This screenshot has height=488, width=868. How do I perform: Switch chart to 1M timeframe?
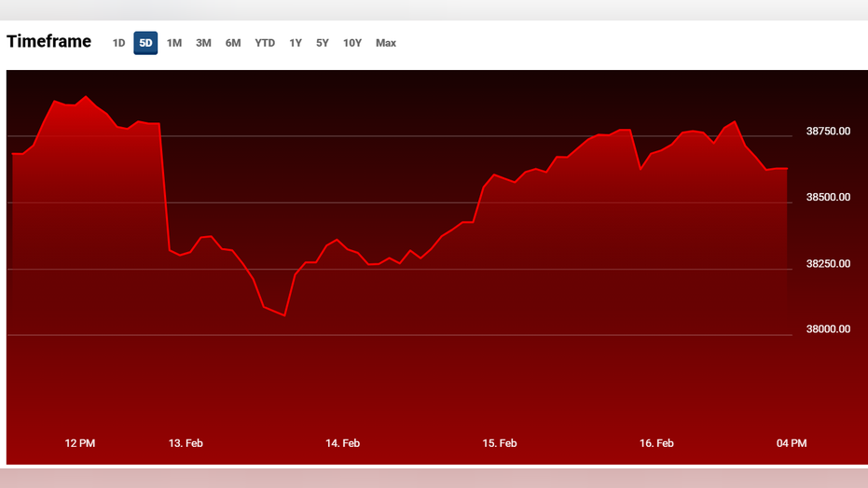click(x=174, y=43)
